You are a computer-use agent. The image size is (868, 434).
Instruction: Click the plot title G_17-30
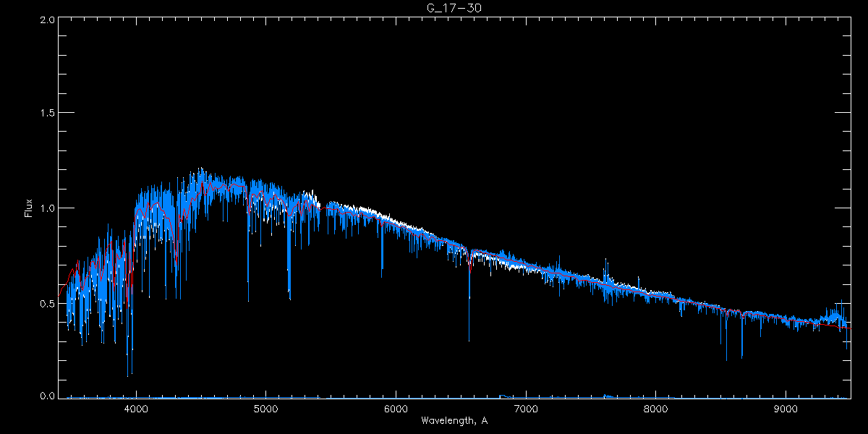pyautogui.click(x=454, y=8)
